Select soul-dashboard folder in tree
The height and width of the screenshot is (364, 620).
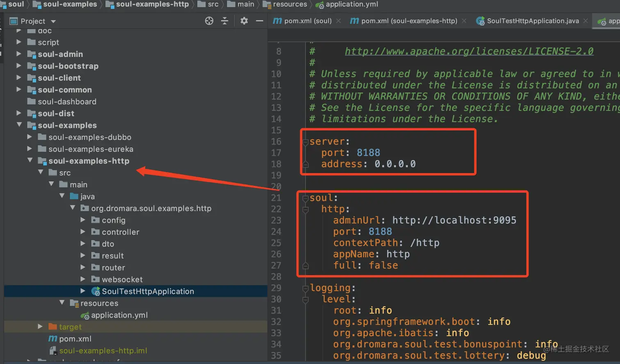point(67,102)
